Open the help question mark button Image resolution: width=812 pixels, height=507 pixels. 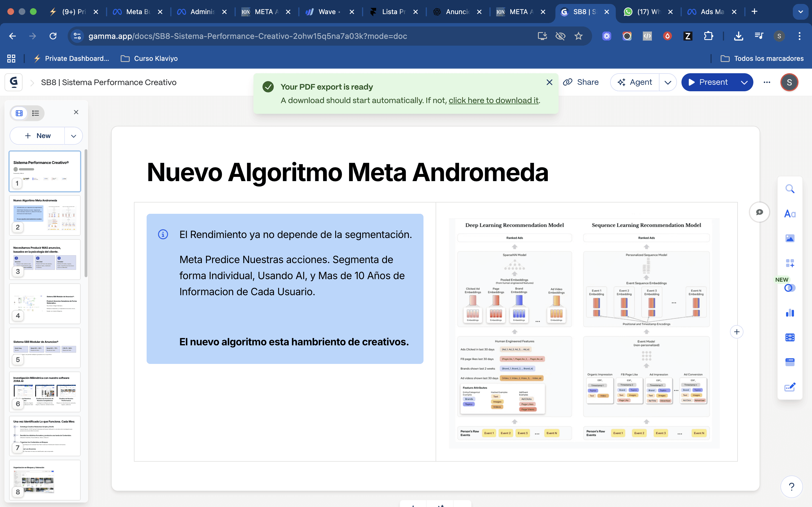791,486
